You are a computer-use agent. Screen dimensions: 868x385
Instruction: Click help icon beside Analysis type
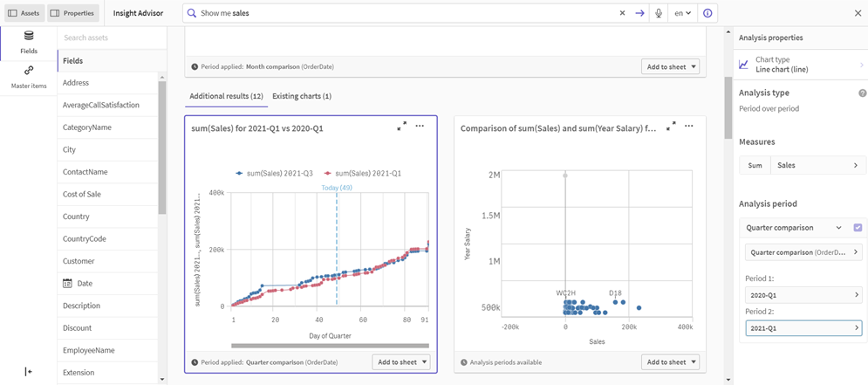(862, 93)
